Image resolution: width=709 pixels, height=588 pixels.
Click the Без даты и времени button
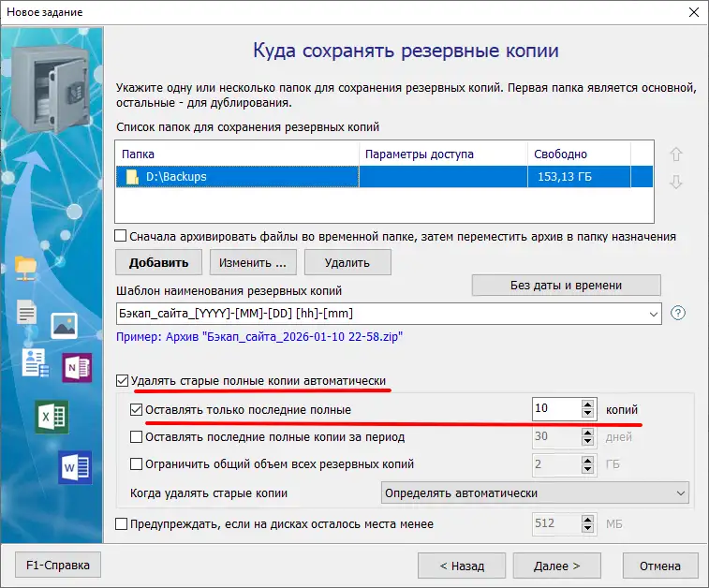point(566,286)
